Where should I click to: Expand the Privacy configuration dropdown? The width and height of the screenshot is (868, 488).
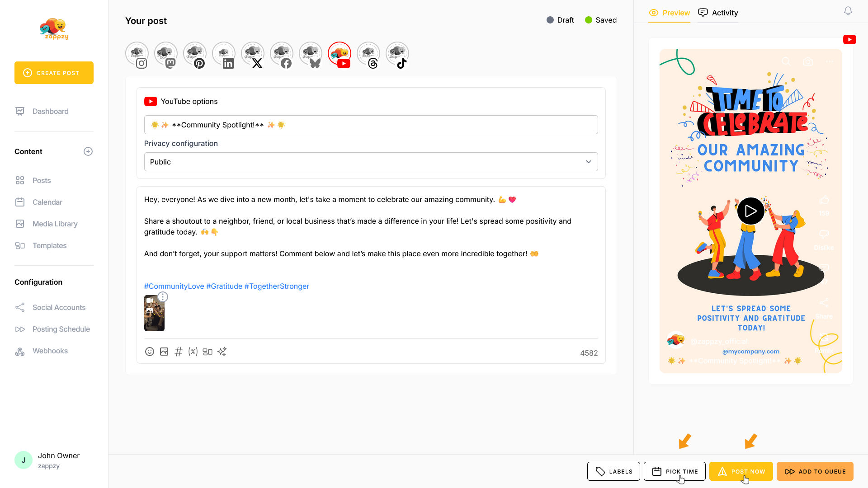point(371,162)
